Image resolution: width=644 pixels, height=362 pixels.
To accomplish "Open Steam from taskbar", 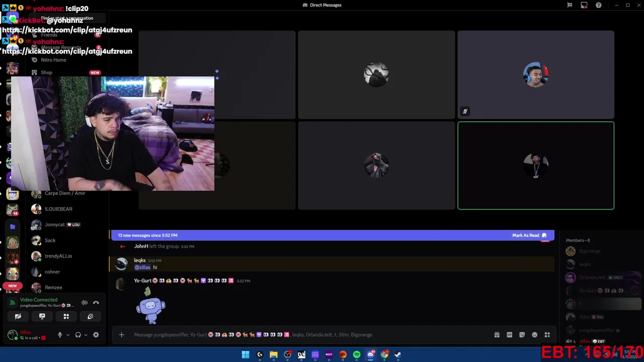I will [397, 354].
